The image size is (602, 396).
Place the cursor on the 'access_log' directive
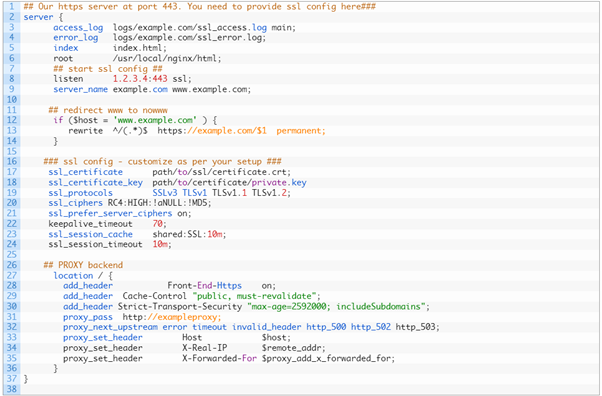click(78, 28)
